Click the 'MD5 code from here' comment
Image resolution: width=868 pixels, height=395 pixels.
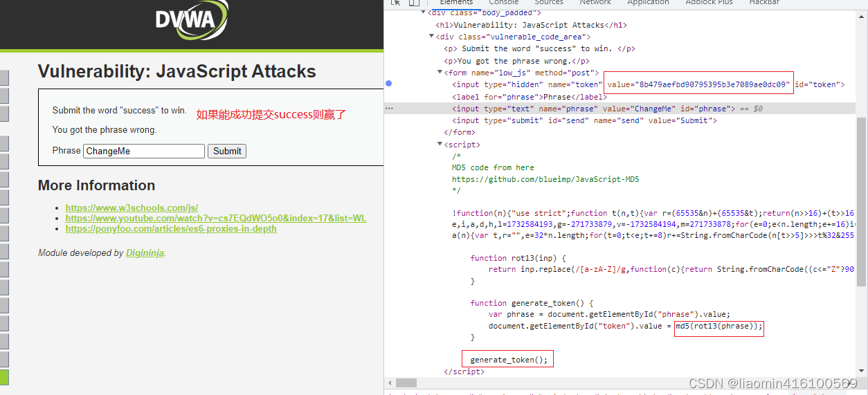pos(494,167)
